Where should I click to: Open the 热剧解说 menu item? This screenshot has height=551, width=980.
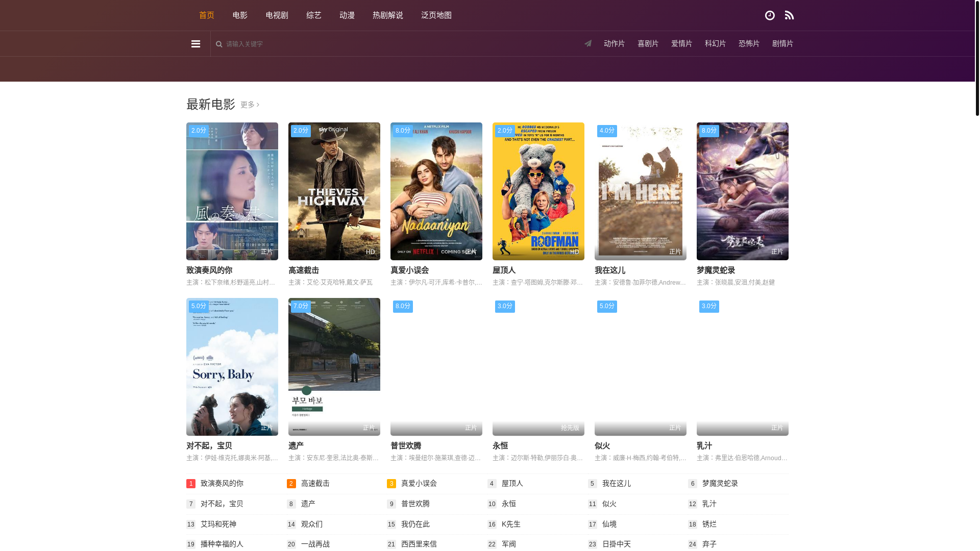(388, 15)
